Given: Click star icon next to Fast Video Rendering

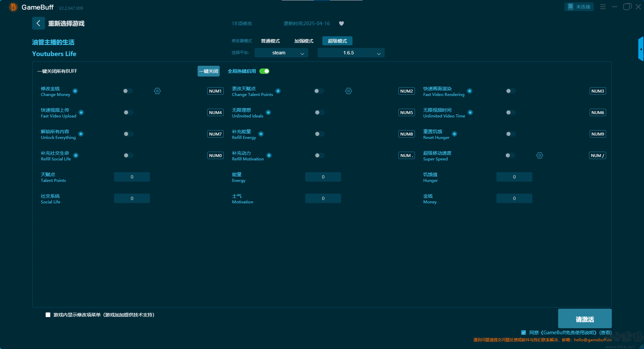Looking at the screenshot, I should tap(470, 91).
